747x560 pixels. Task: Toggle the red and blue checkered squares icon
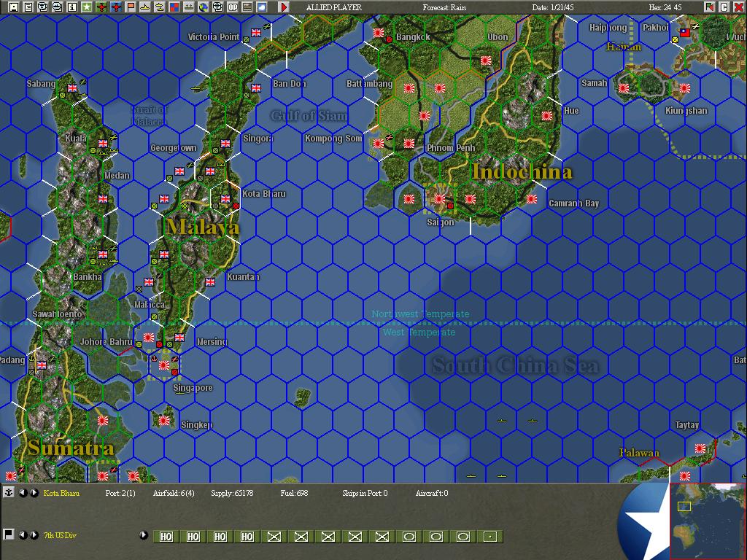pyautogui.click(x=174, y=7)
